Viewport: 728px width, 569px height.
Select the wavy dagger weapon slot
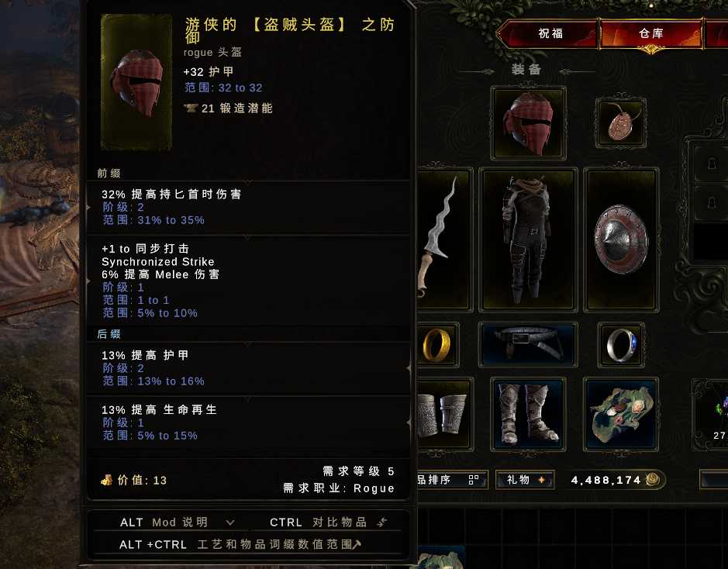(444, 240)
